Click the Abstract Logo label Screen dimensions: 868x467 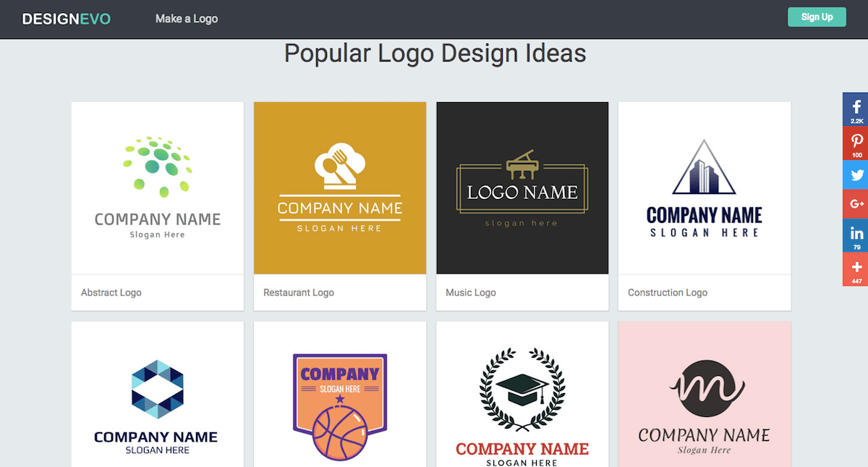[x=111, y=293]
